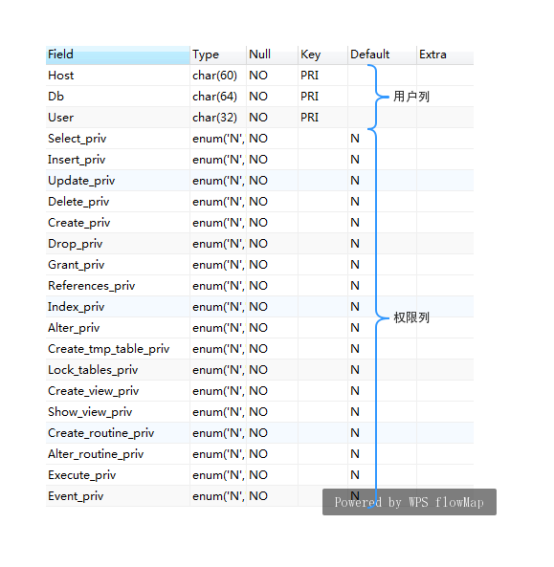This screenshot has height=567, width=554.
Task: Click the Null column header
Action: 272,55
